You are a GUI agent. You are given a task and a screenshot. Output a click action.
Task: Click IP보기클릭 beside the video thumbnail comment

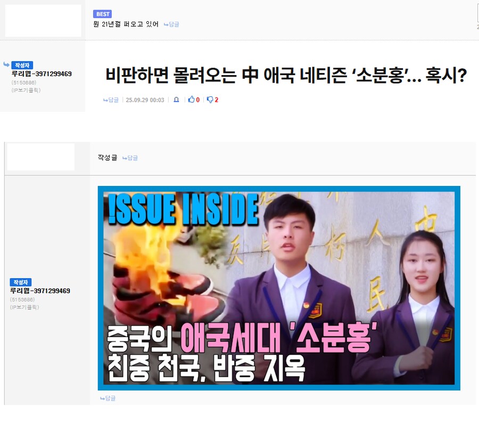(x=24, y=307)
